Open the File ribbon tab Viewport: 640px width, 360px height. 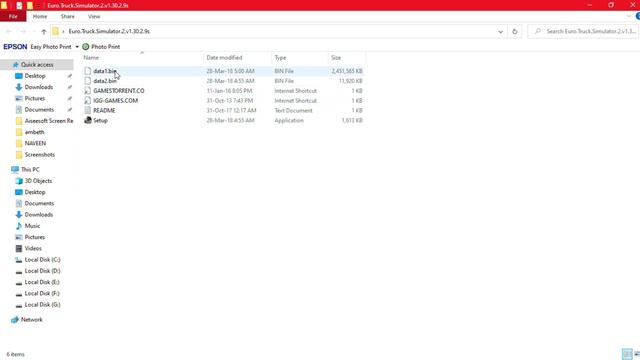coord(13,16)
